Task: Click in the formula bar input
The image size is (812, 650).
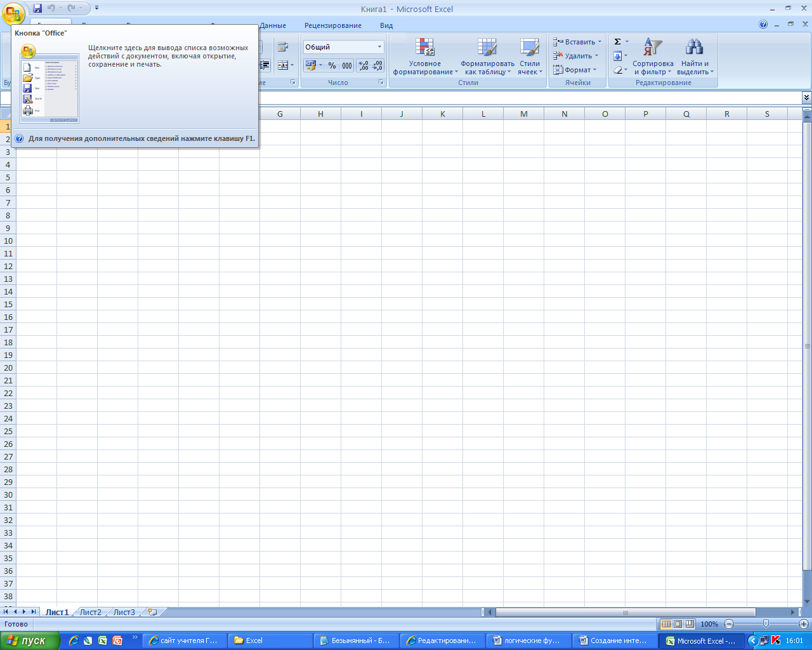Action: click(x=530, y=98)
